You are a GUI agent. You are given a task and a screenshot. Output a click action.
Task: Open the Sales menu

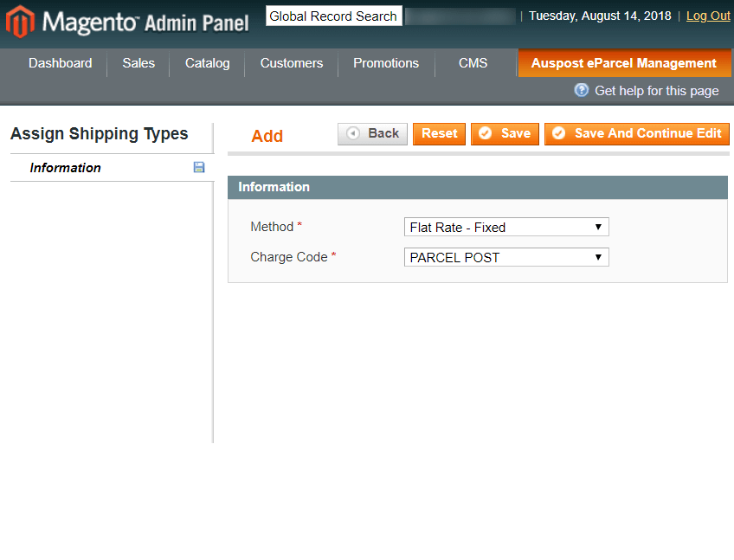click(x=138, y=63)
